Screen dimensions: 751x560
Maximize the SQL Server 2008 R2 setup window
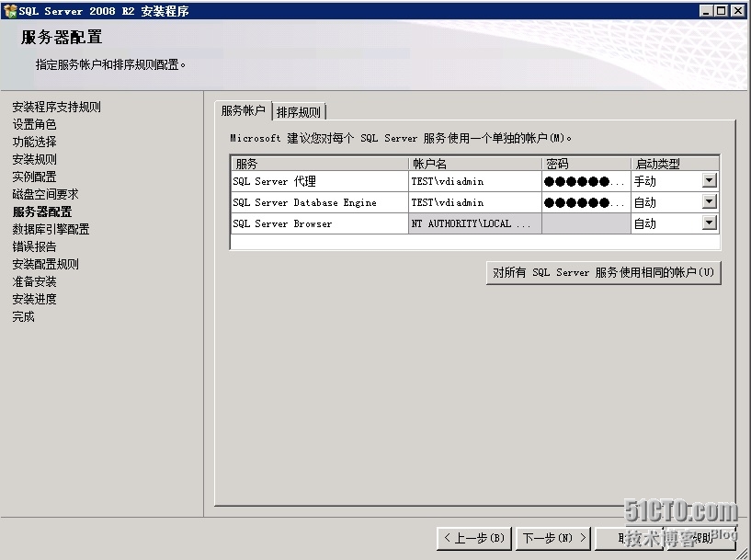pos(721,10)
